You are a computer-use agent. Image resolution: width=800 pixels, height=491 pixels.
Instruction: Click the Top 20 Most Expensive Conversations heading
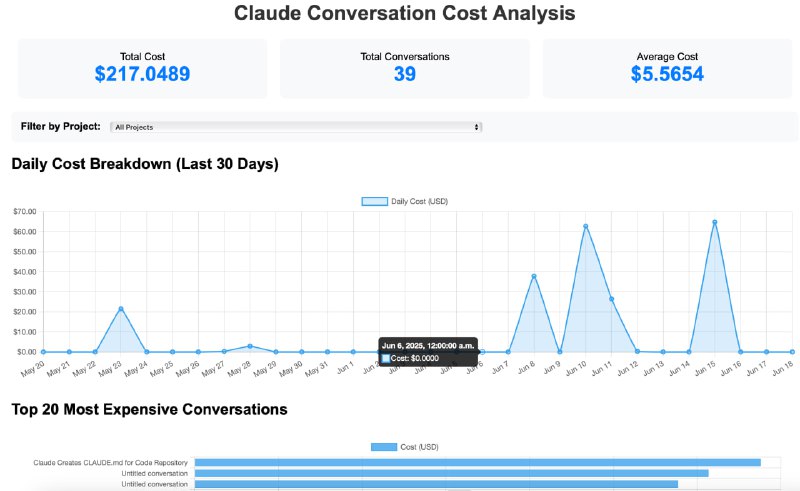[149, 409]
